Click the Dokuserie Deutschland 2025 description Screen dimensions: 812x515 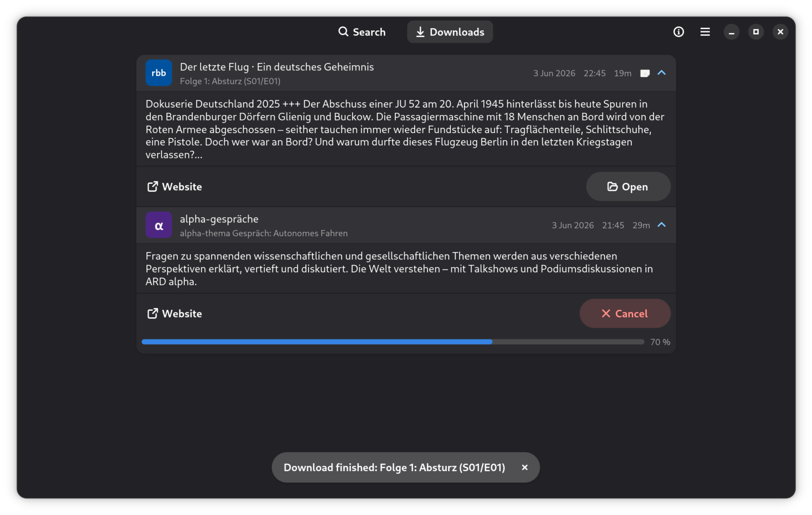pyautogui.click(x=405, y=129)
